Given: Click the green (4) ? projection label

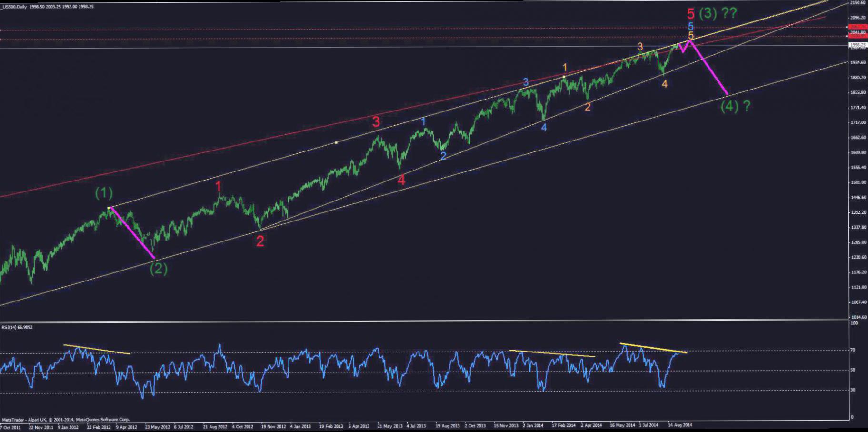Looking at the screenshot, I should coord(736,106).
